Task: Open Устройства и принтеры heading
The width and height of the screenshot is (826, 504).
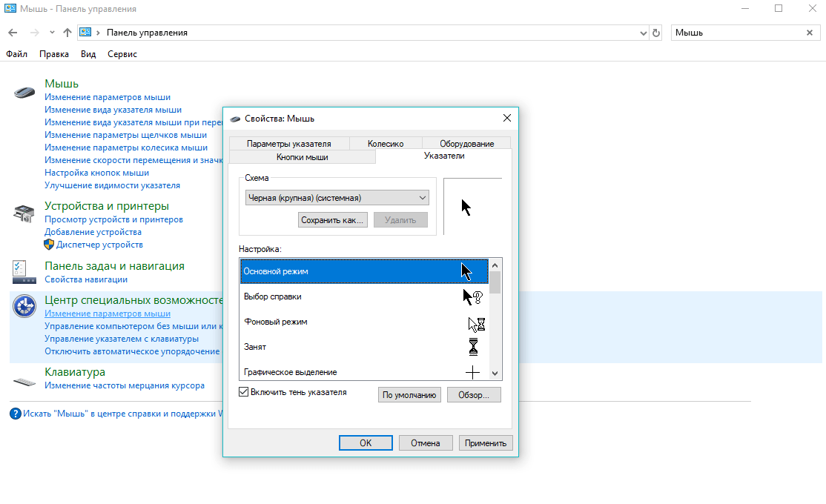Action: pyautogui.click(x=107, y=206)
